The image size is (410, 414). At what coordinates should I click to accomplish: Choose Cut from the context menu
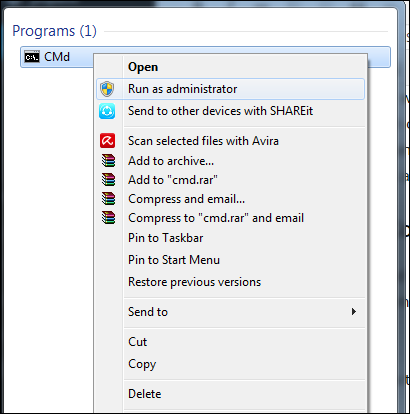click(x=137, y=342)
